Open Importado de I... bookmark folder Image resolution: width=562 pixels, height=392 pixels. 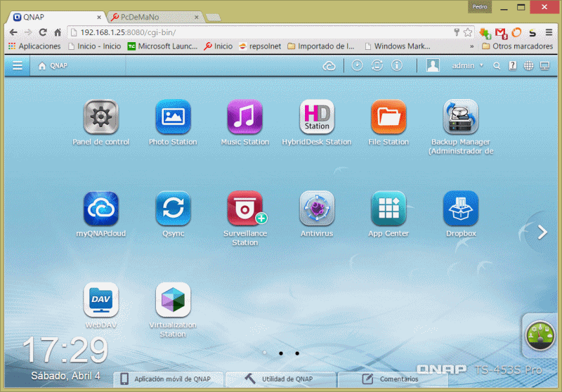[321, 46]
